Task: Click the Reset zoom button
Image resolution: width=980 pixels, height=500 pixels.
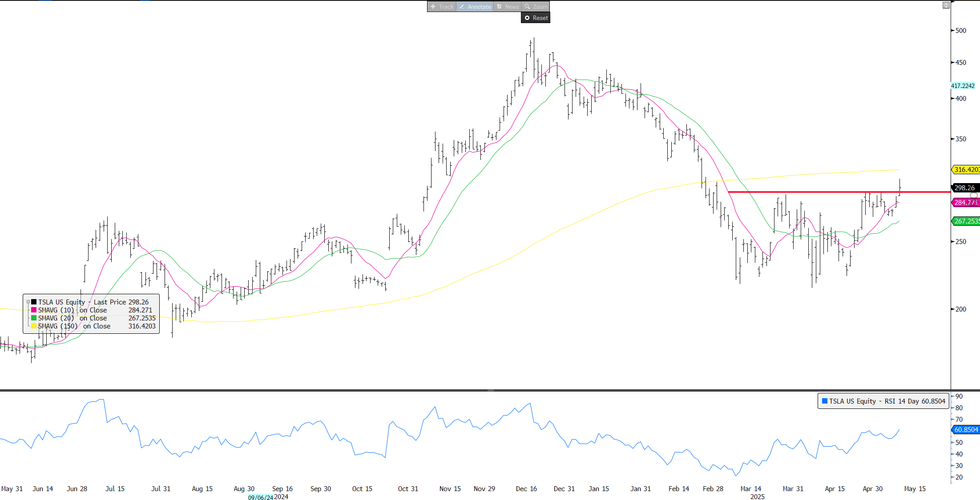Action: click(536, 18)
